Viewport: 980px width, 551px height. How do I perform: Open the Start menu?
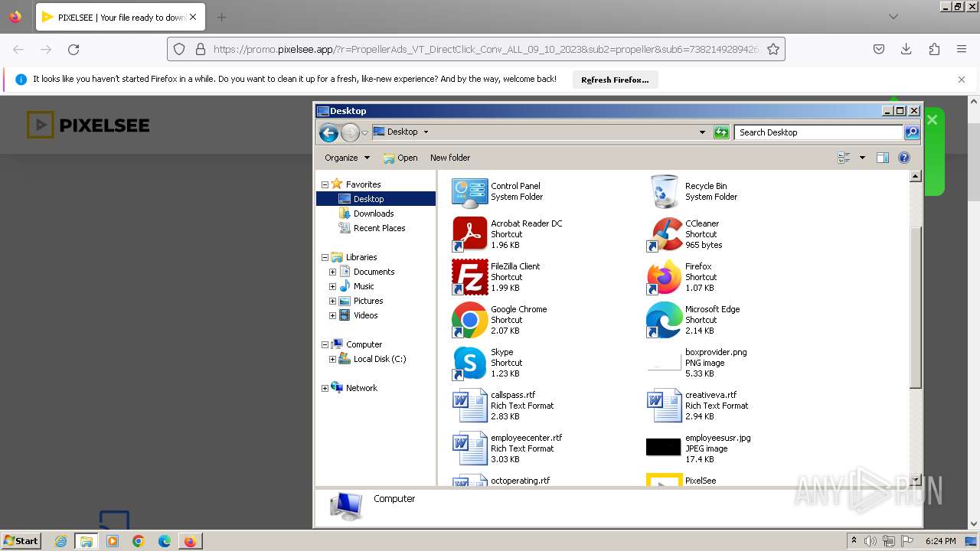coord(21,541)
